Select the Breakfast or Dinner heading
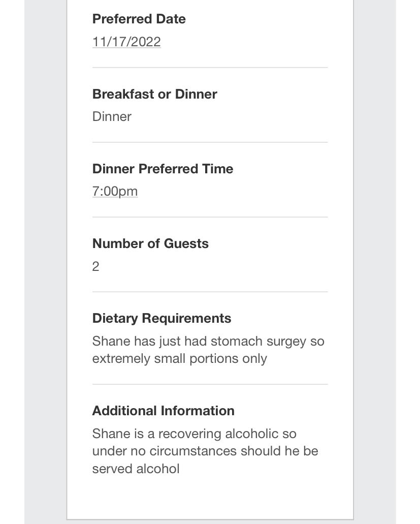The width and height of the screenshot is (420, 524). tap(154, 94)
